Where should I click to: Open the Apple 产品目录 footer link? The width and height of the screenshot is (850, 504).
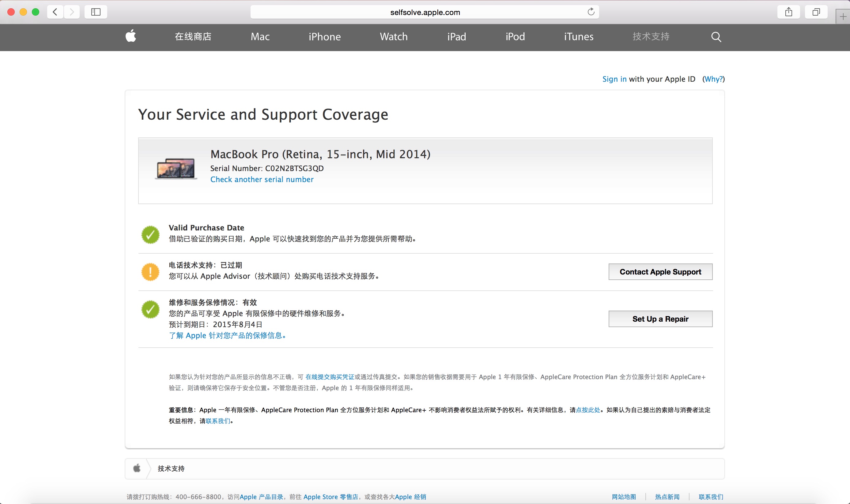click(x=261, y=497)
